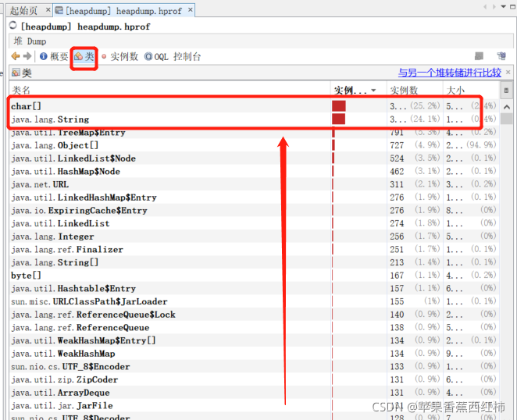Close the 起始页 tab
Viewport: 517px width, 420px height.
48,10
